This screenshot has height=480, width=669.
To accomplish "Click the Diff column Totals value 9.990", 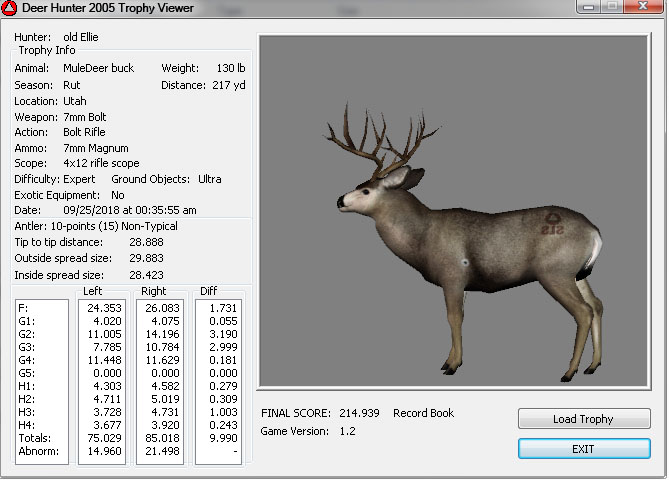I will 221,437.
